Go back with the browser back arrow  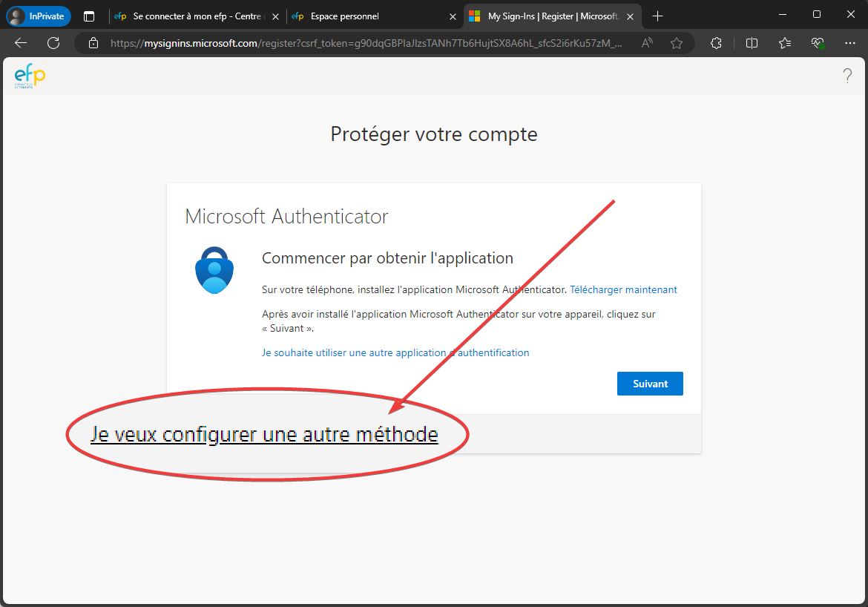(x=21, y=43)
